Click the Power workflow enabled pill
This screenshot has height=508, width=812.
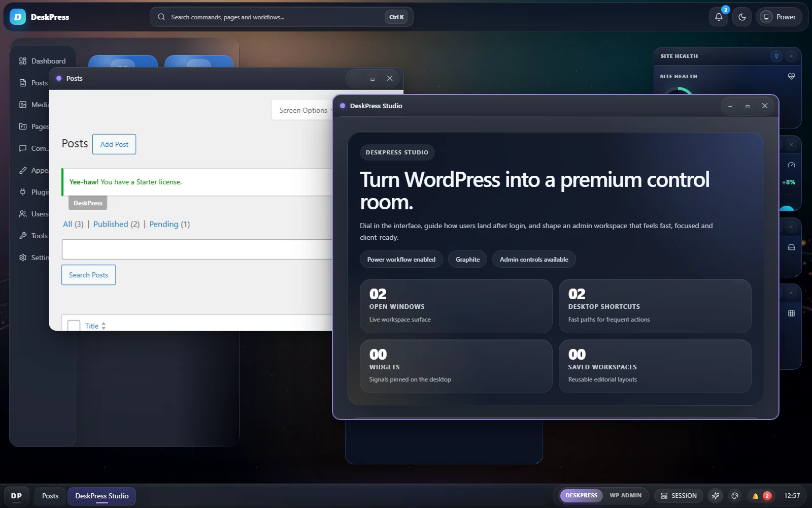[x=401, y=260]
